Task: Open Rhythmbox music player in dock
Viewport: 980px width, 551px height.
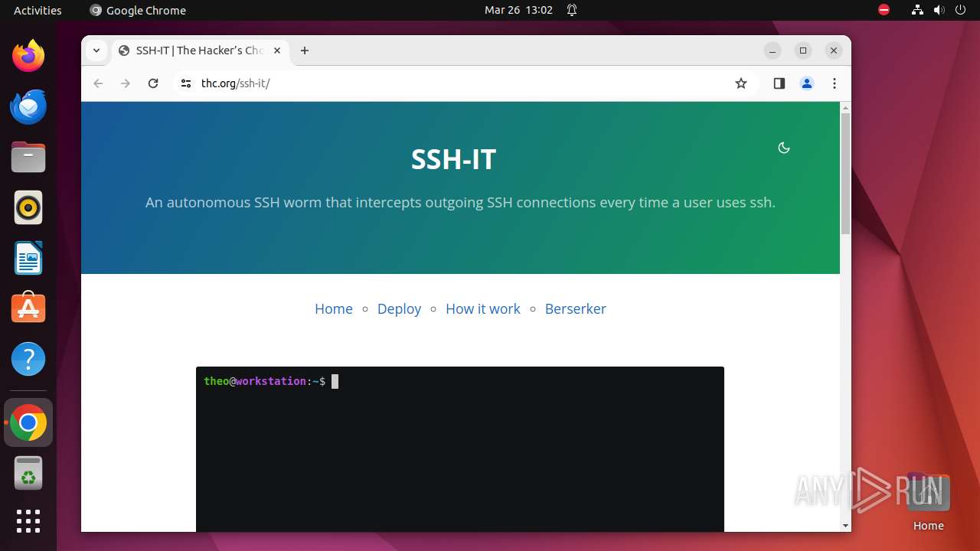Action: click(28, 207)
